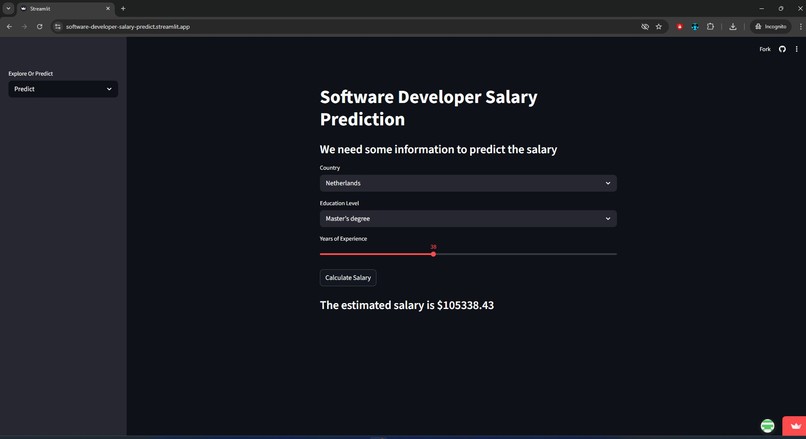Open Education Level dropdown showing Master's degree

468,218
